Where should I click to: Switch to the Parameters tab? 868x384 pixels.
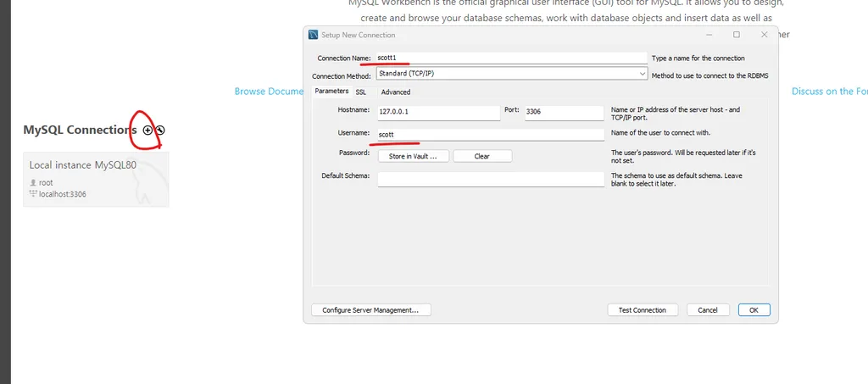coord(331,92)
